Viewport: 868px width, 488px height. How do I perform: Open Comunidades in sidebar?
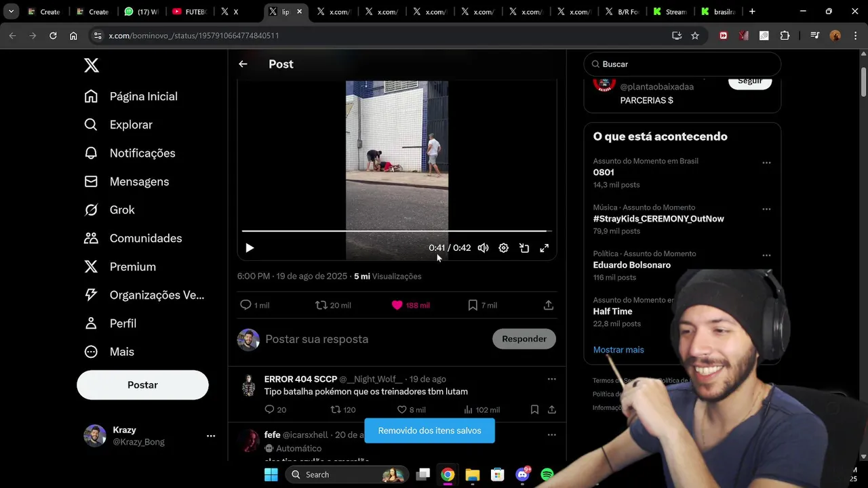(x=133, y=239)
